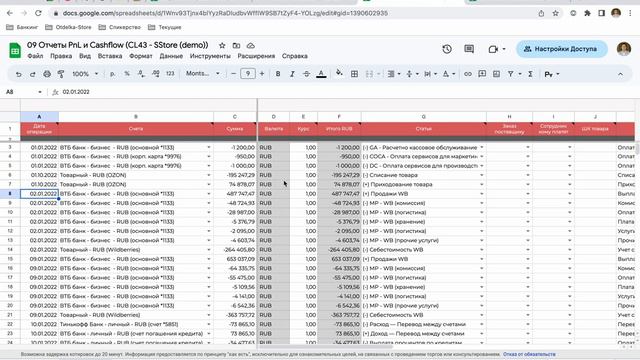Open text wrapping dropdown
This screenshot has width=640, height=360.
click(x=430, y=74)
